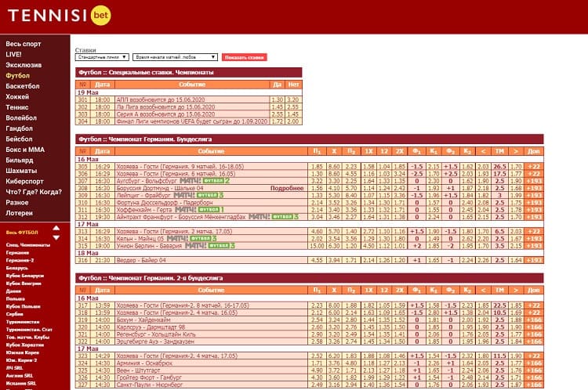Select Теннис in the sports menu
The image size is (588, 390).
click(x=17, y=107)
